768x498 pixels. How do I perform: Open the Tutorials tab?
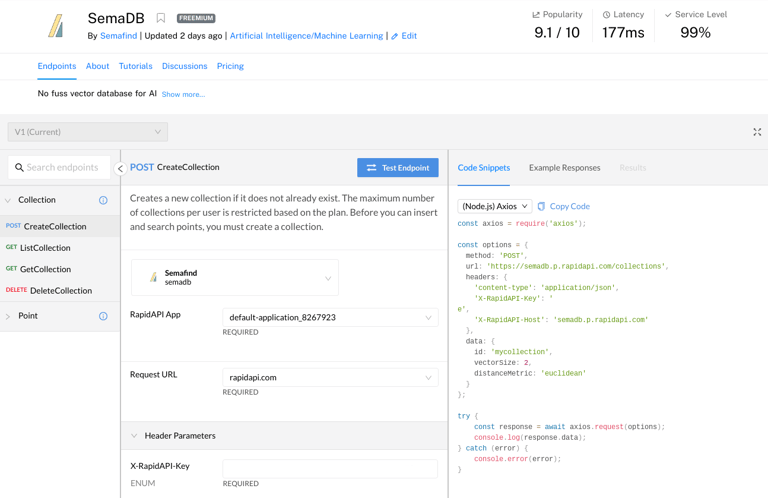click(x=136, y=66)
